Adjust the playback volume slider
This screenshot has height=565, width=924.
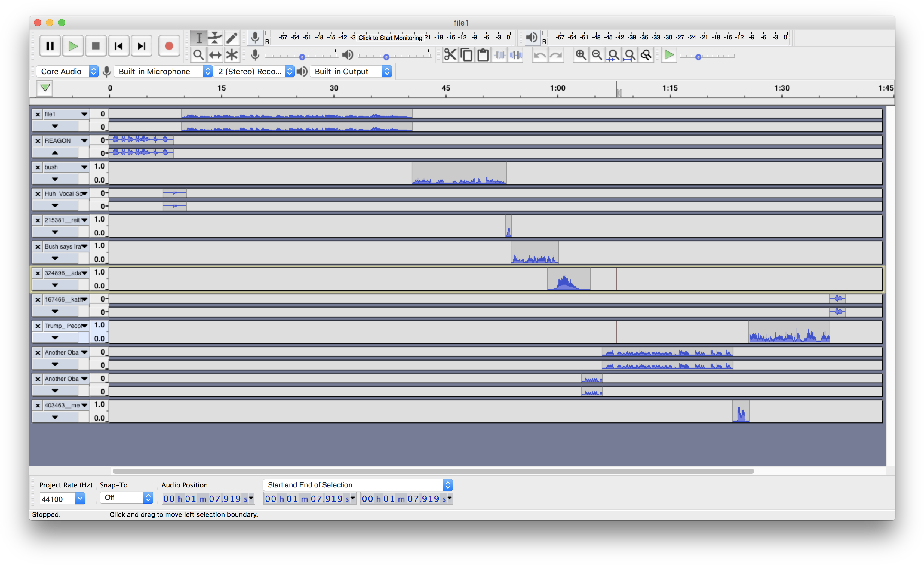(386, 57)
